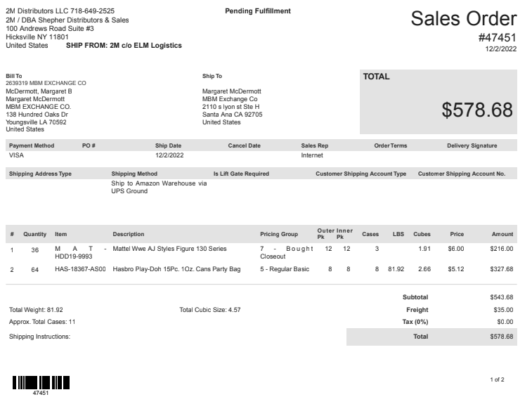
Task: Click the Shipping Method column header
Action: point(134,174)
